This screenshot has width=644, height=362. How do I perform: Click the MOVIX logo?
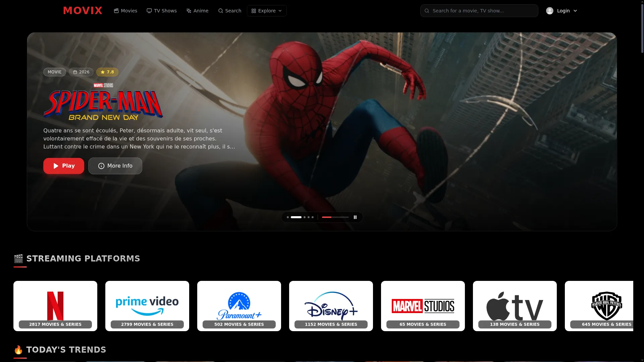(83, 11)
